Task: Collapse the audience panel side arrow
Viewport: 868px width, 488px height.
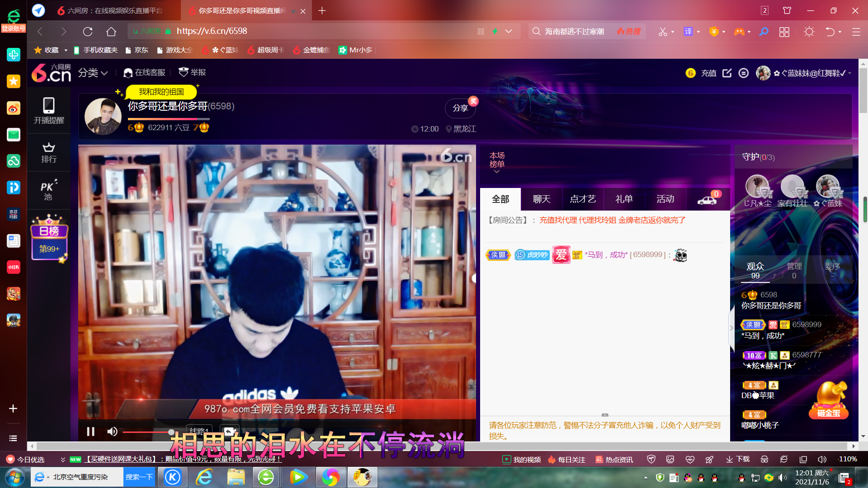Action: click(x=732, y=328)
